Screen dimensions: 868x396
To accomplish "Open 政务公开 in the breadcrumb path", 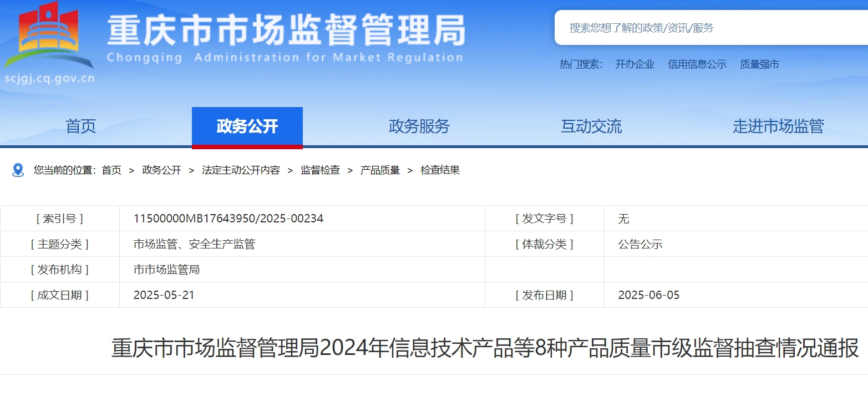I will (x=161, y=170).
